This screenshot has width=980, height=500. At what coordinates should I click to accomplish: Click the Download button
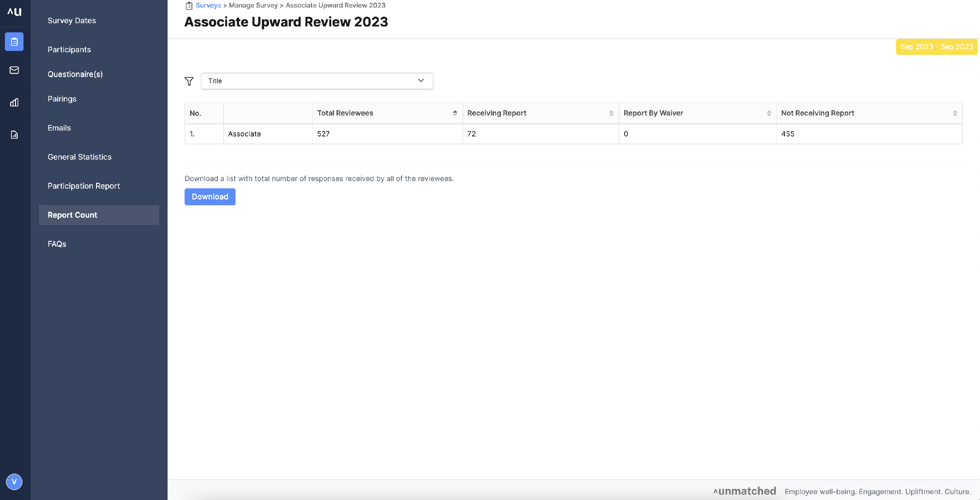[210, 196]
